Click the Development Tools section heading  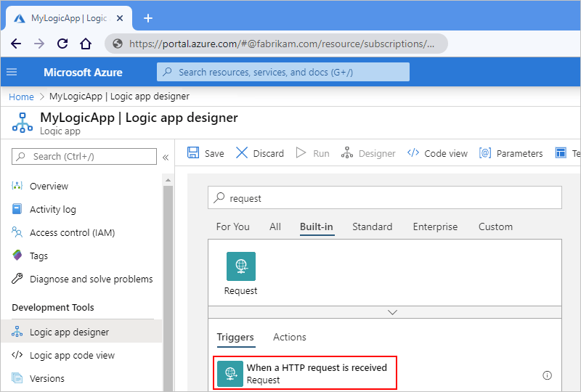pos(53,308)
